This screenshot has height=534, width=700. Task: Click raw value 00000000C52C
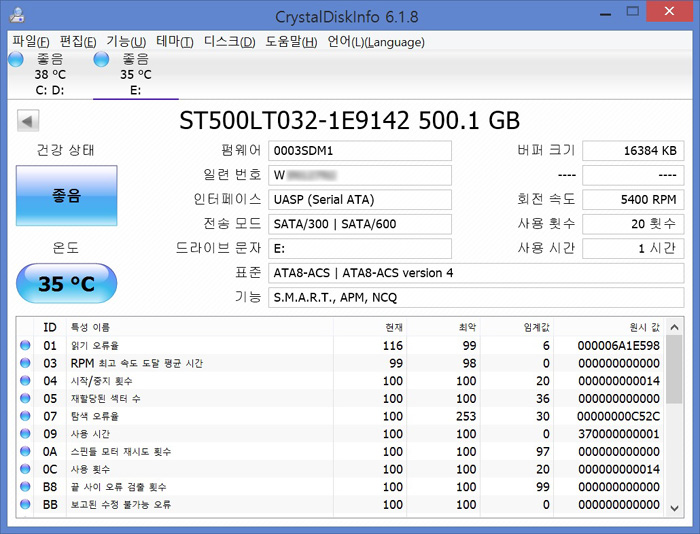pos(618,416)
